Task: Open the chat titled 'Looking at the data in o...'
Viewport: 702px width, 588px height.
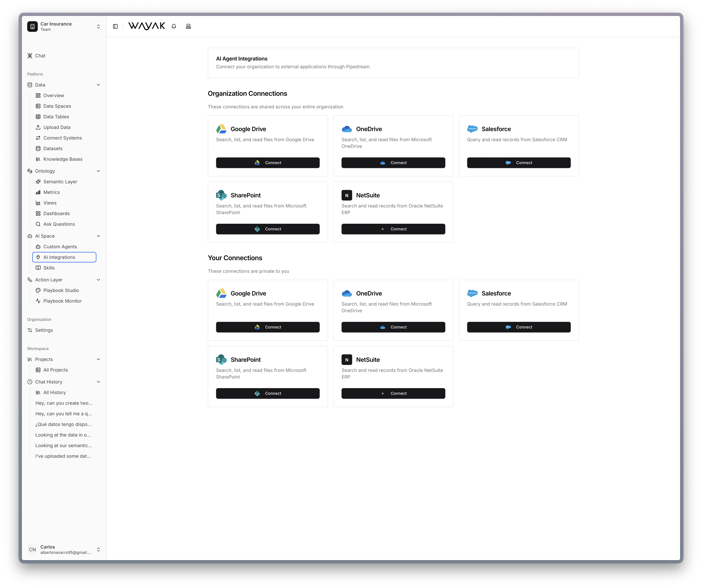Action: (63, 435)
